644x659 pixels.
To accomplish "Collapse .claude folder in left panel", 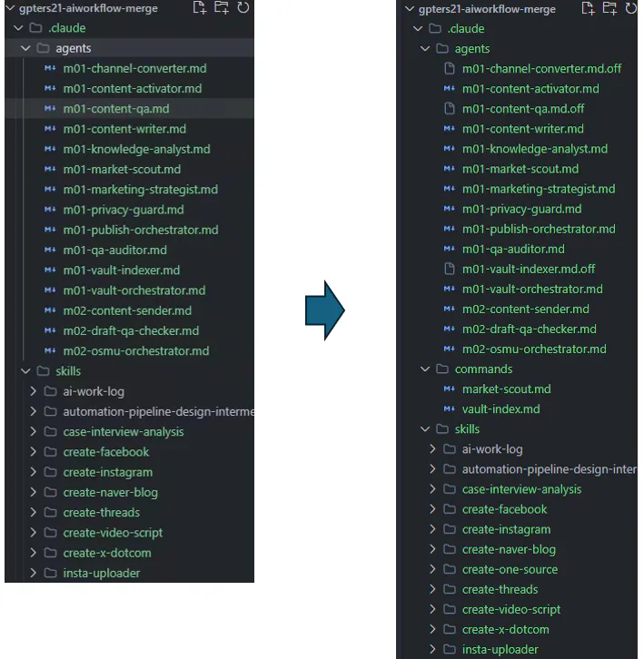I will [18, 28].
